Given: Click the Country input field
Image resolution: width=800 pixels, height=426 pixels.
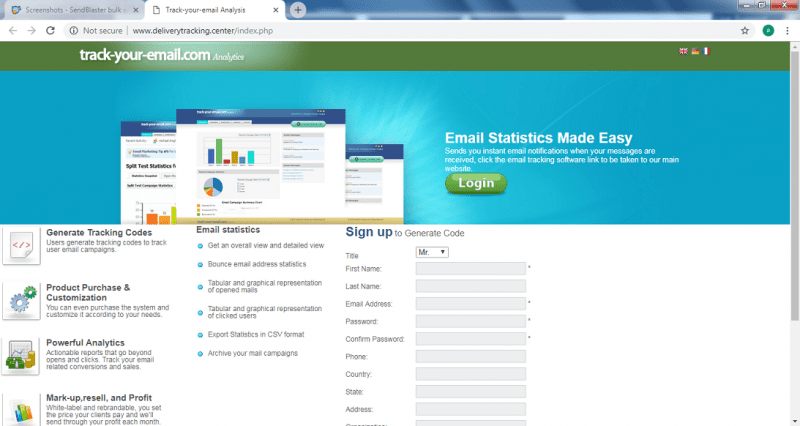Looking at the screenshot, I should coord(470,374).
